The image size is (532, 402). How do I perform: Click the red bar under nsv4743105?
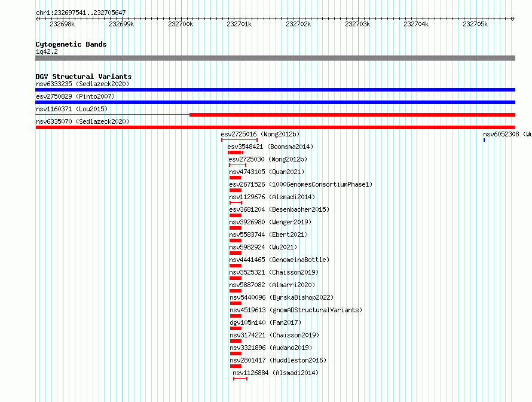[x=235, y=178]
